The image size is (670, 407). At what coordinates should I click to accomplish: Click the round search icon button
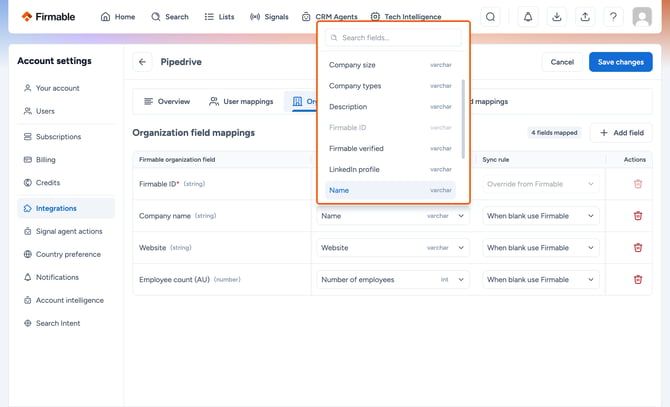[x=491, y=17]
